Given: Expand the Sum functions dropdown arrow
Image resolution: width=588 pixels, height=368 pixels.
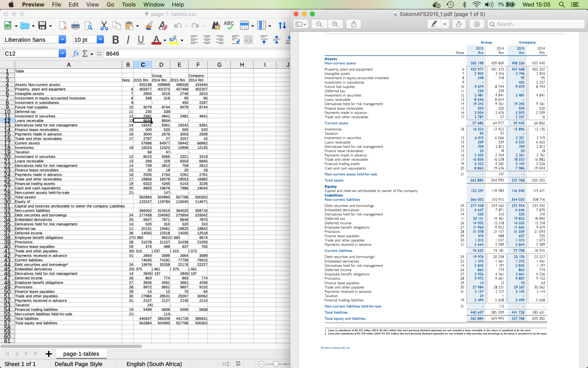Looking at the screenshot, I should pos(92,54).
